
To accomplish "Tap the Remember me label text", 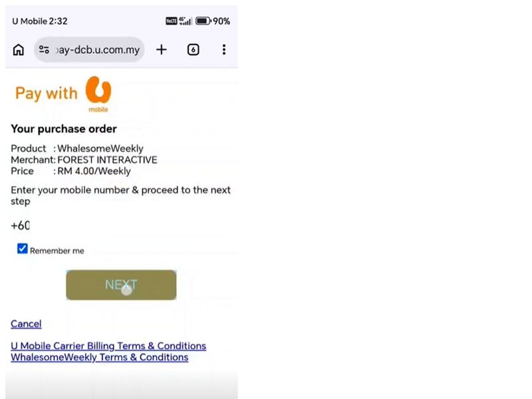I will pos(57,251).
